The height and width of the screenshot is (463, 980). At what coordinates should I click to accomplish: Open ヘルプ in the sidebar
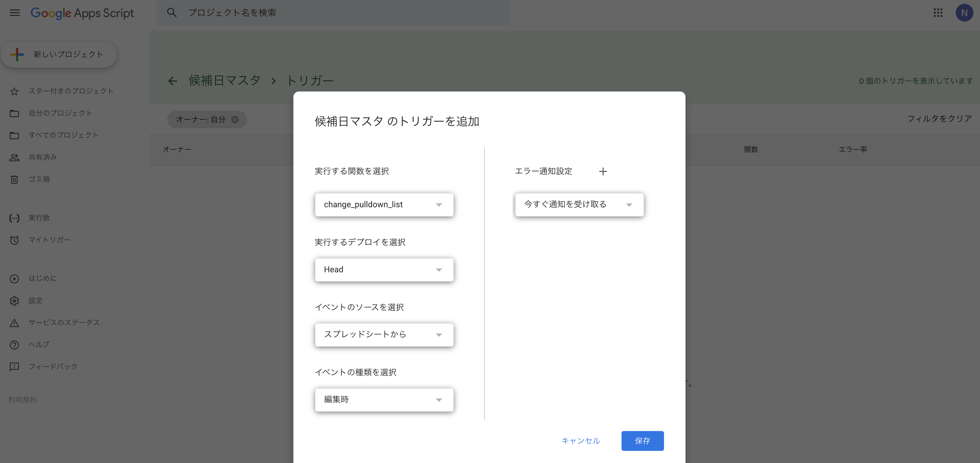click(39, 344)
